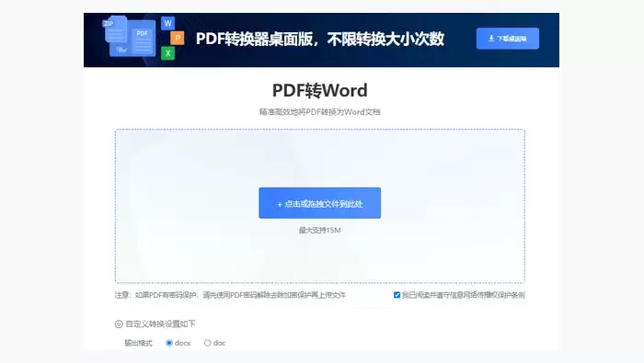644x363 pixels.
Task: Click the orange PowerPoint P icon in banner
Action: pos(177,39)
